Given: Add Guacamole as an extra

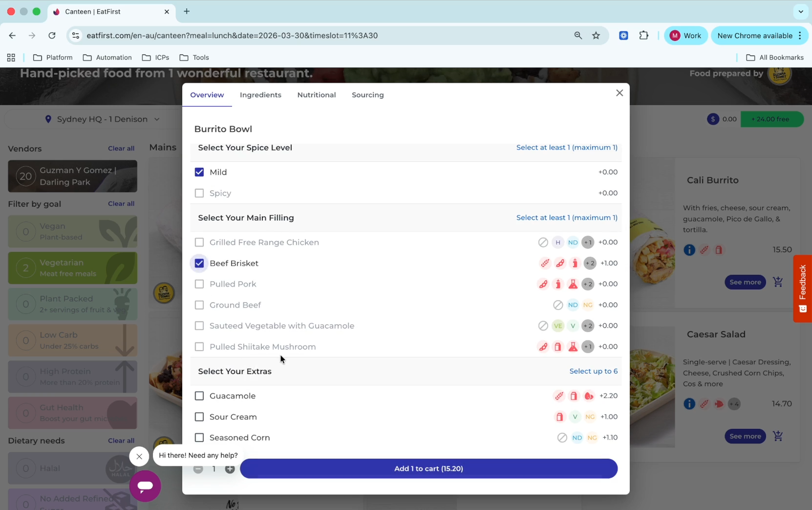Looking at the screenshot, I should (x=199, y=396).
